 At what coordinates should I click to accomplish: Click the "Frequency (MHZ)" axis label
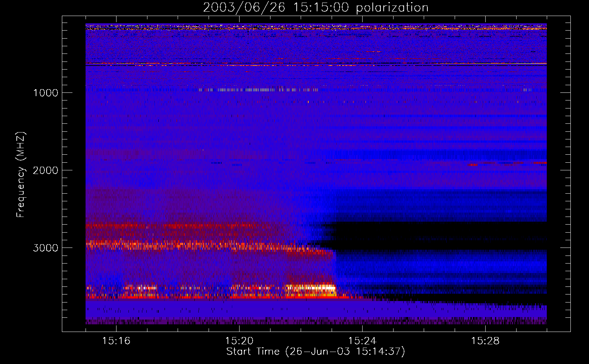pos(21,175)
